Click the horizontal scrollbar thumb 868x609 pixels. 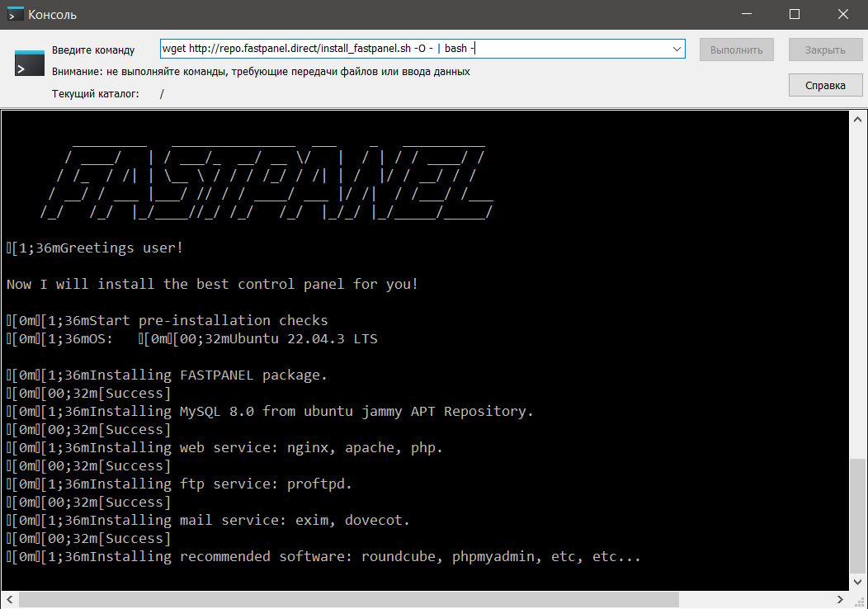coord(349,600)
